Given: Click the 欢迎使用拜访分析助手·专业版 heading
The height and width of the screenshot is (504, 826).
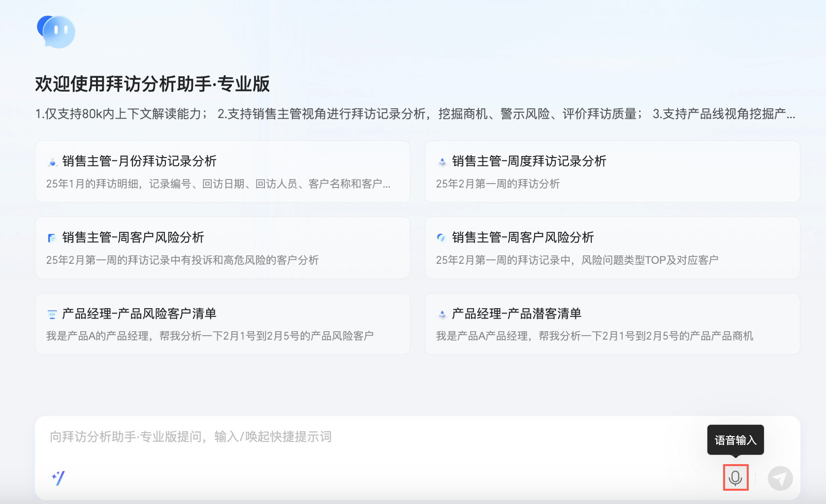Looking at the screenshot, I should (153, 84).
